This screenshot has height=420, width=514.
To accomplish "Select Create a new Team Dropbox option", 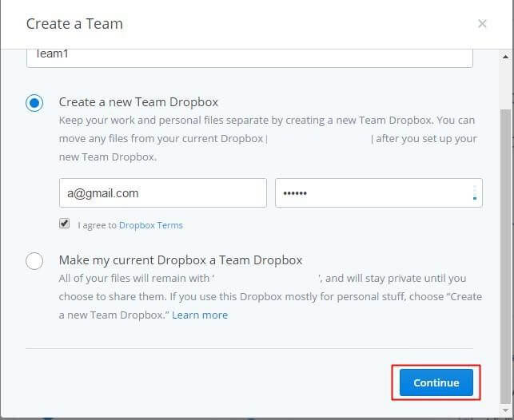I will tap(34, 103).
